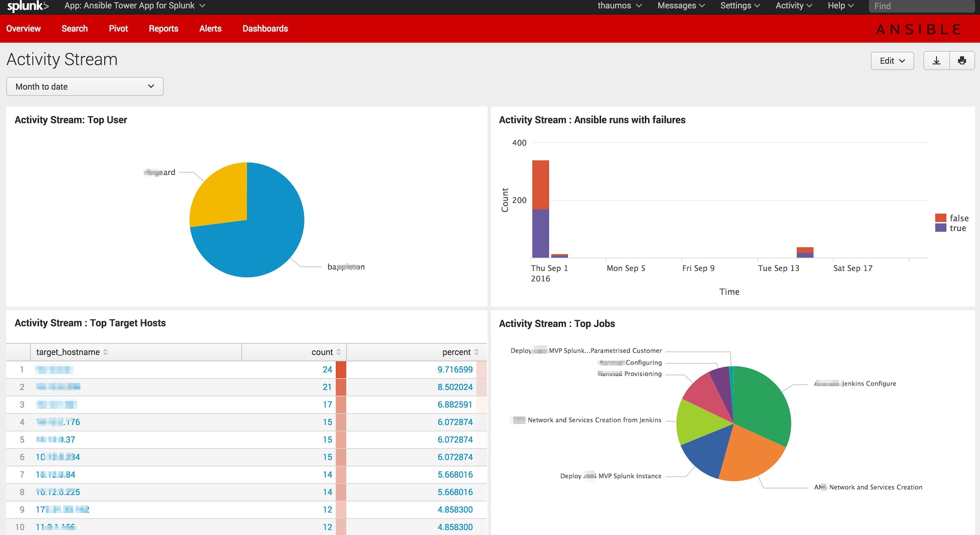Open the Pivot tab
The width and height of the screenshot is (980, 535).
pos(118,29)
